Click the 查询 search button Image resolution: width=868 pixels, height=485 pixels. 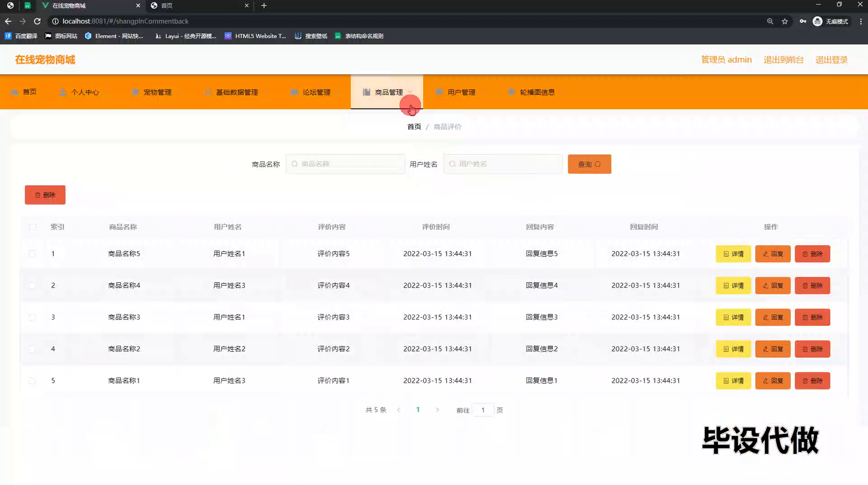tap(590, 164)
